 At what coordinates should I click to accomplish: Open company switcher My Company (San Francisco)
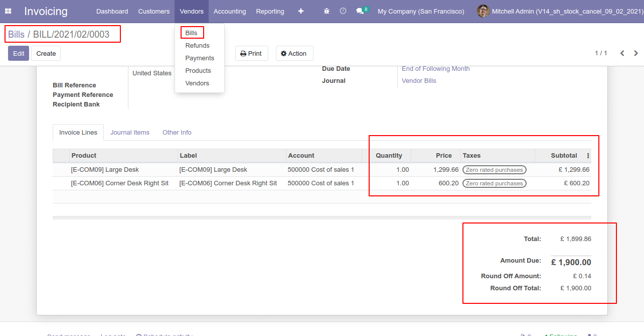(x=421, y=11)
